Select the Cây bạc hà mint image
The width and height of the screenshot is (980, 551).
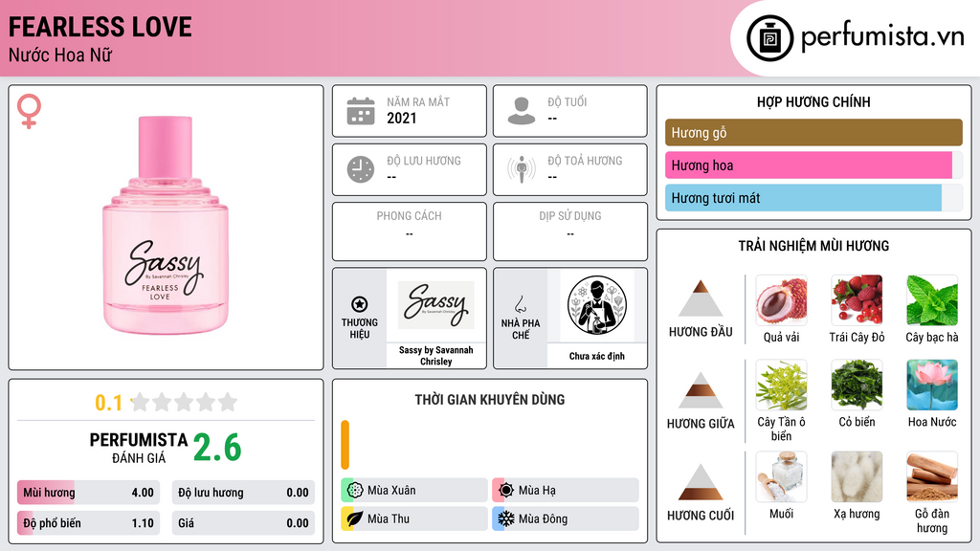932,300
